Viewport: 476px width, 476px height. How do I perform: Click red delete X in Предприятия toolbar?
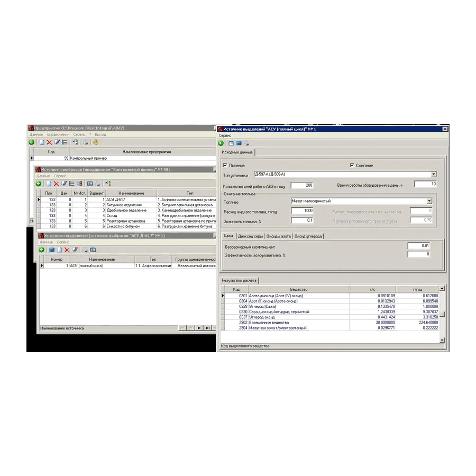(49, 142)
